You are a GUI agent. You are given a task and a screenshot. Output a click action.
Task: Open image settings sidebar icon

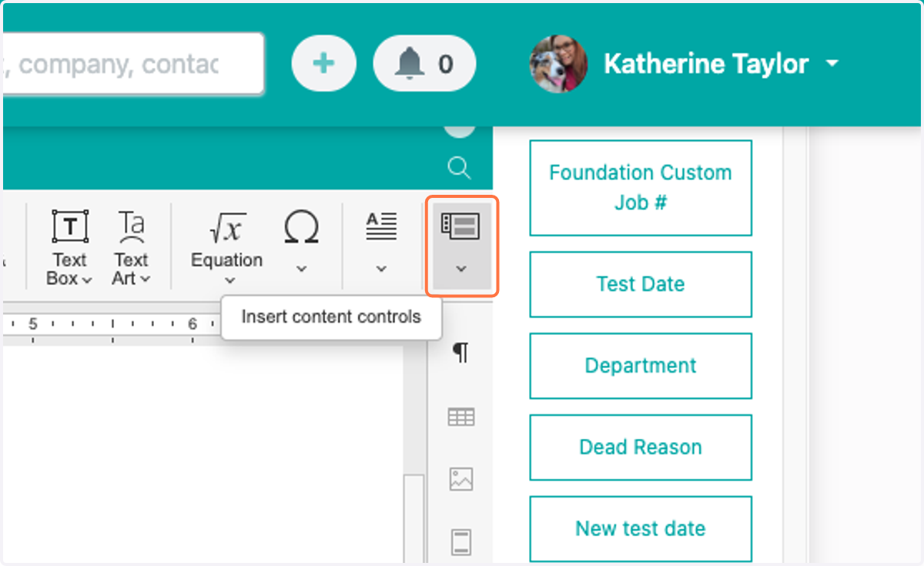point(460,479)
